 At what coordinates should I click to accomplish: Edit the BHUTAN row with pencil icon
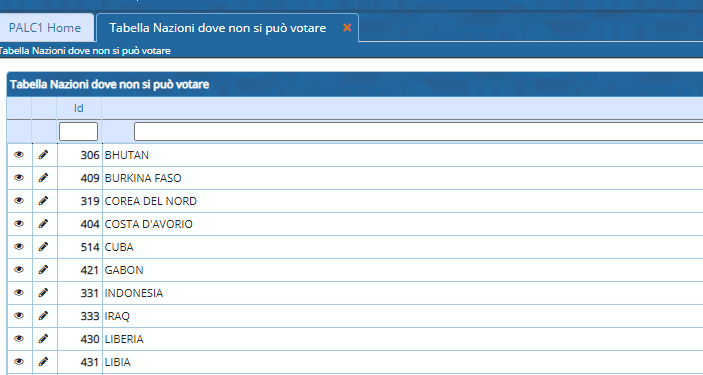point(43,155)
